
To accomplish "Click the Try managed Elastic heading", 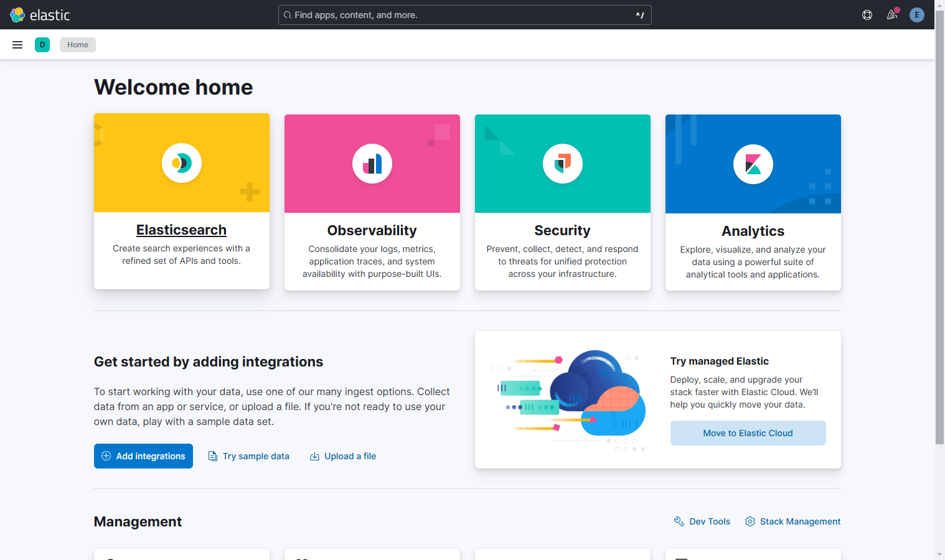I will pyautogui.click(x=720, y=361).
